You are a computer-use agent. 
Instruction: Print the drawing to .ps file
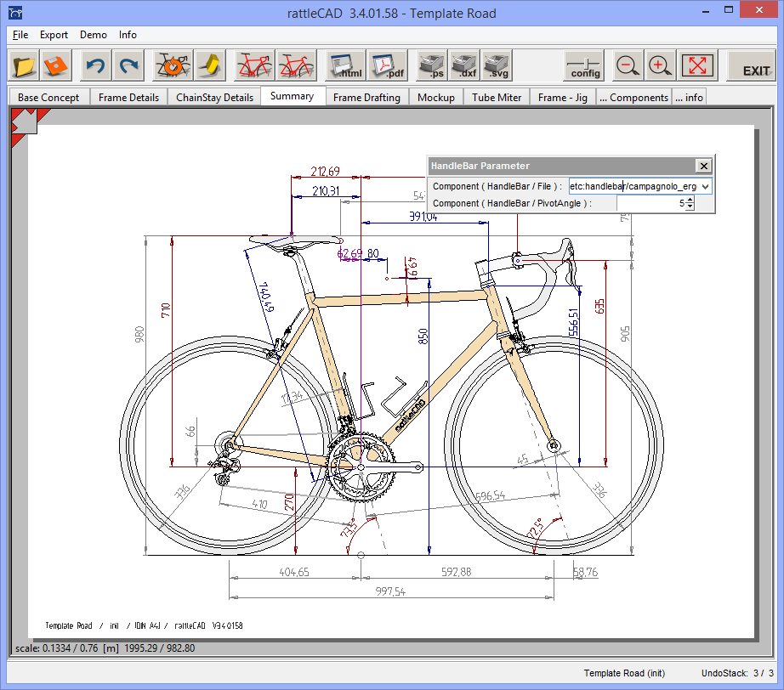pos(431,65)
